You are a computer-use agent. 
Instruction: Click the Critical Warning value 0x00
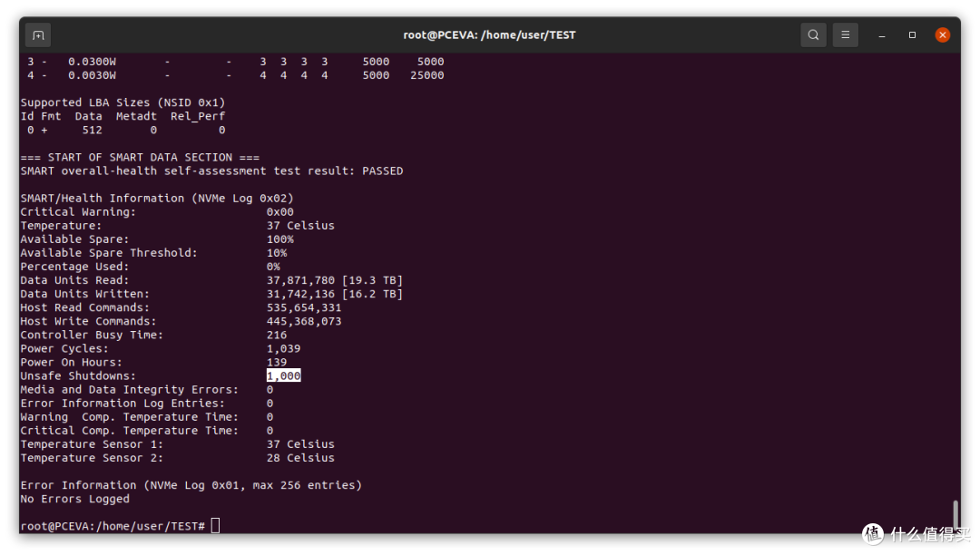point(280,212)
